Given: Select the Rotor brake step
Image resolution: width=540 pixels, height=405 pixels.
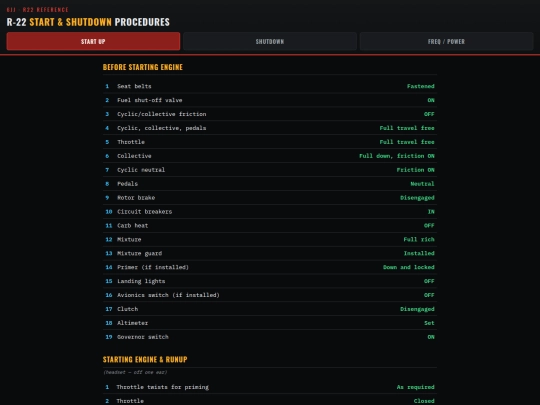Looking at the screenshot, I should pyautogui.click(x=270, y=198).
